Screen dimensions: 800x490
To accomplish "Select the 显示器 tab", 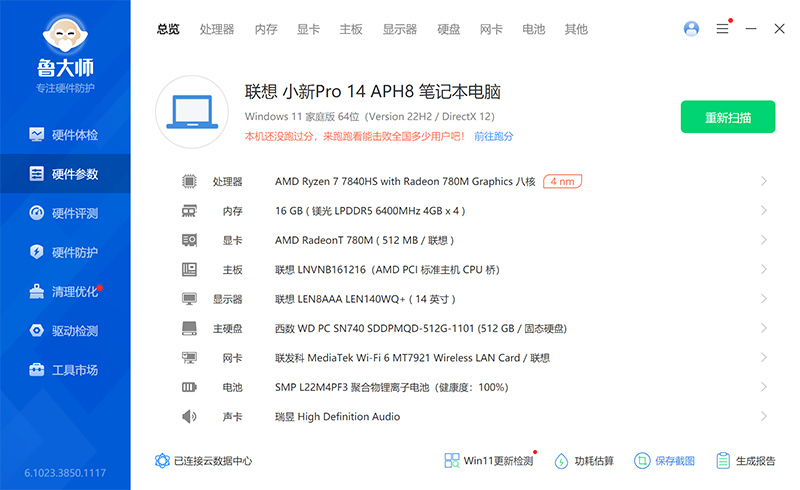I will 400,29.
